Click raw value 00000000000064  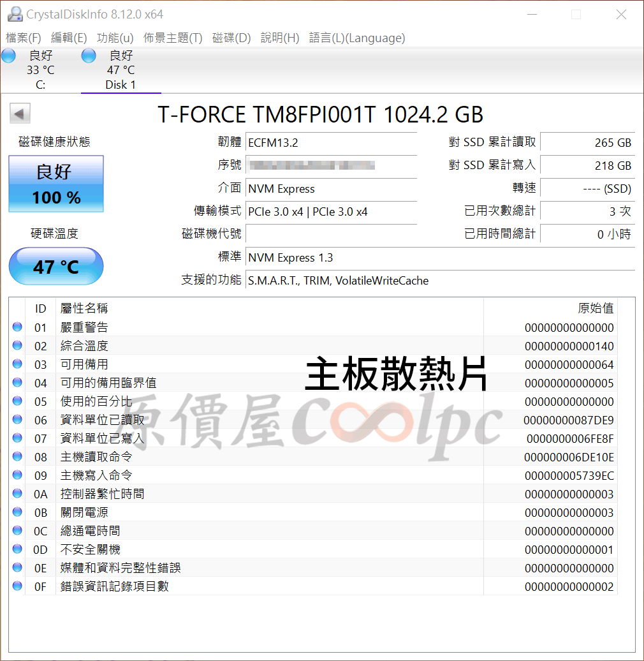click(569, 365)
